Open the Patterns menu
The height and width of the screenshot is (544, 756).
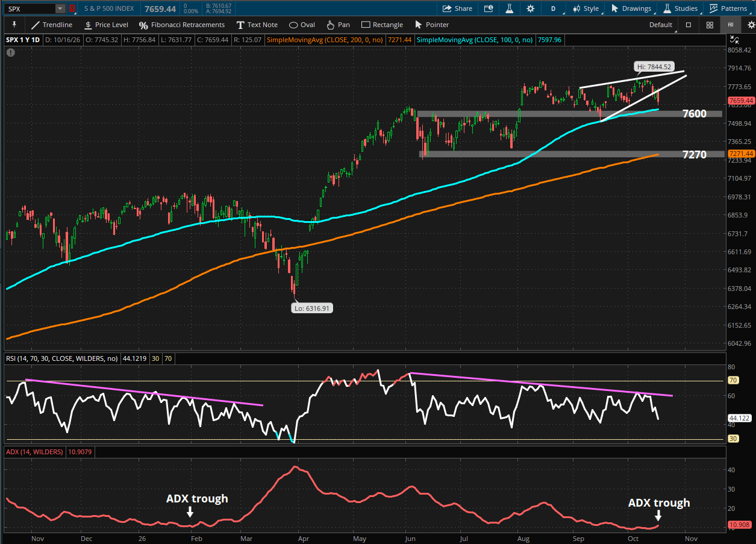(729, 8)
